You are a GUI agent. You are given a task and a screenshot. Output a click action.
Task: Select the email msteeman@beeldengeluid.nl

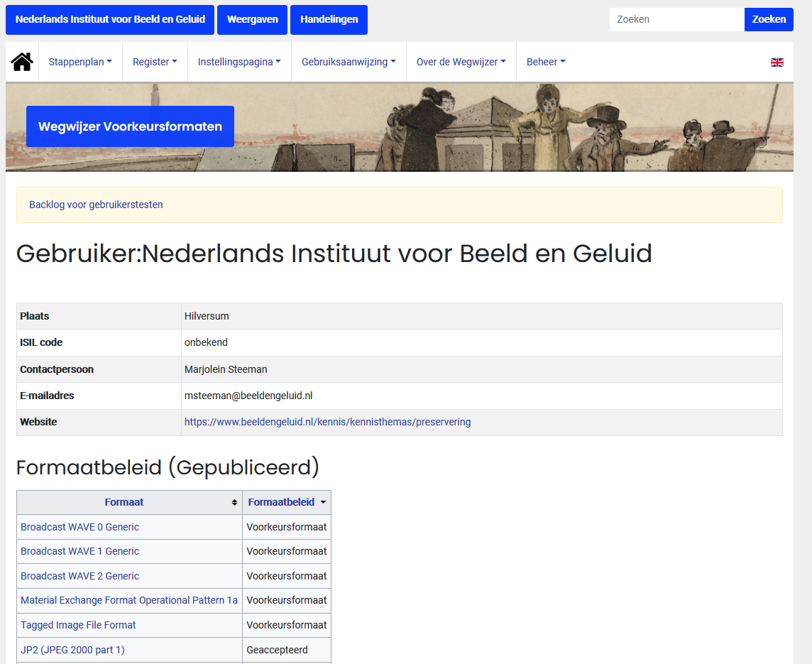248,396
